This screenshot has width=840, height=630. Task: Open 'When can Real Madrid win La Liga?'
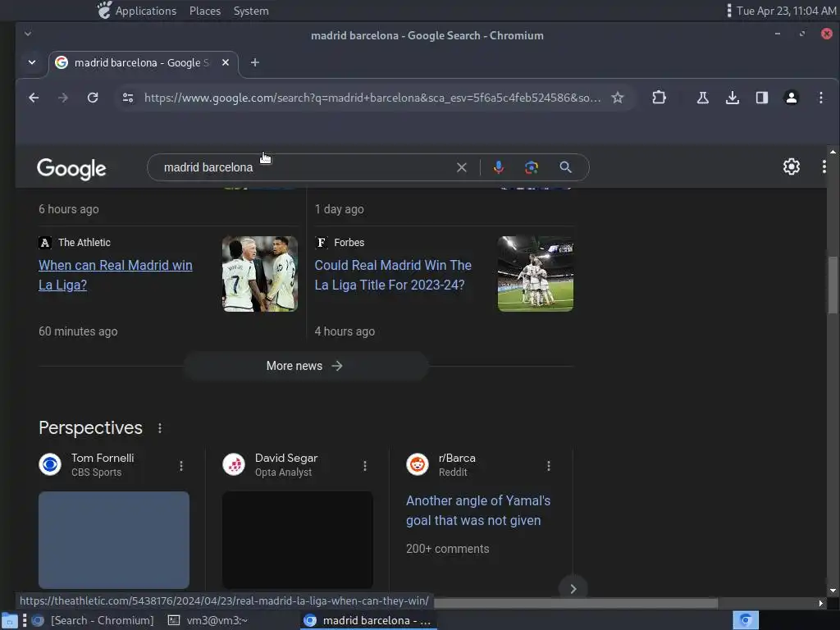[115, 275]
